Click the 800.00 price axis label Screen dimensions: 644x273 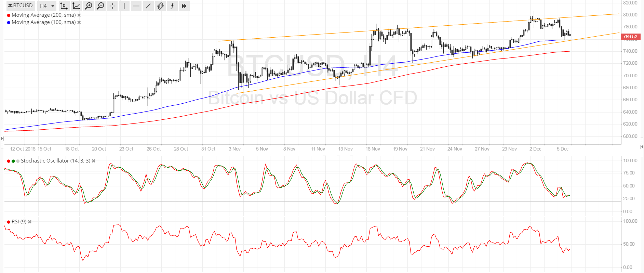click(630, 15)
